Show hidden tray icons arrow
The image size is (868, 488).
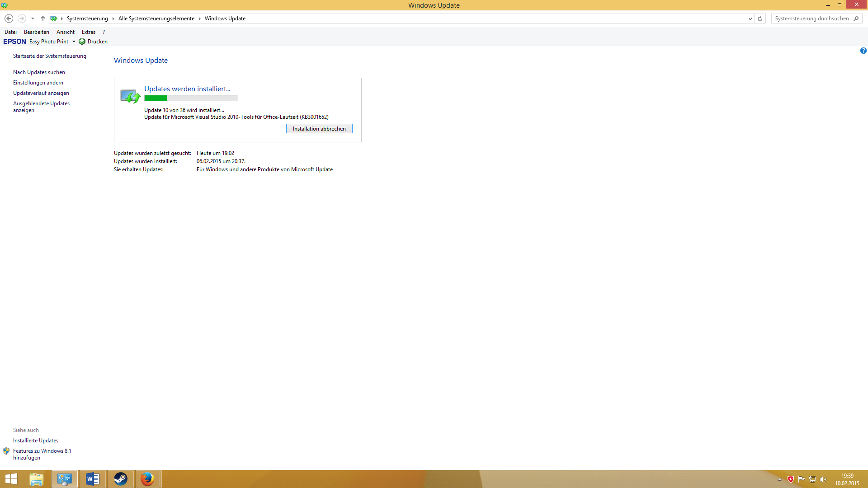(779, 479)
